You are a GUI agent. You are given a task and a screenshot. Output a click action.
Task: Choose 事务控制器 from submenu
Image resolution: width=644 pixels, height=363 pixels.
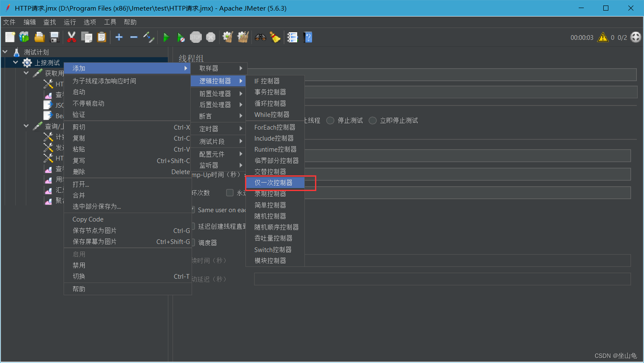coord(275,92)
